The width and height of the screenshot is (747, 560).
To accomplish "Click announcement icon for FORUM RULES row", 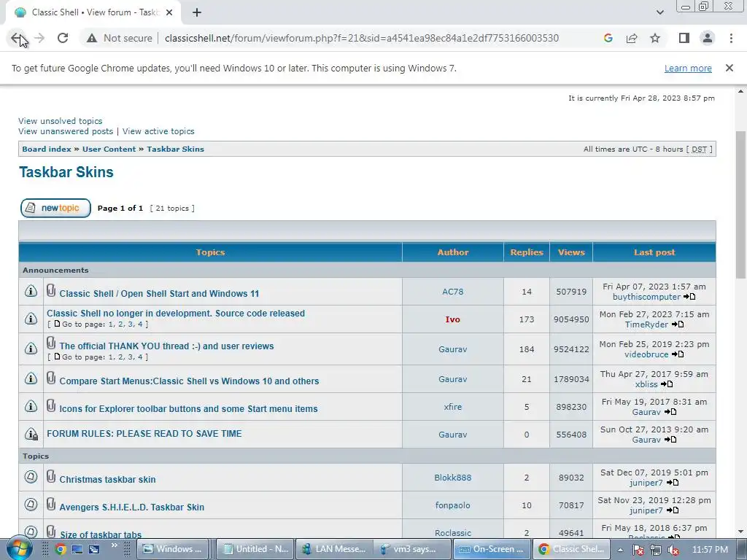I will [x=31, y=434].
